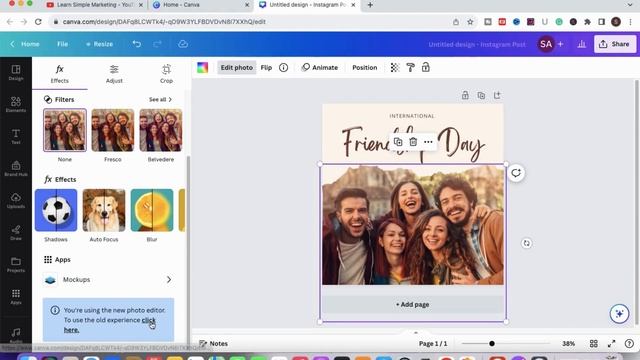This screenshot has width=640, height=360.
Task: Open the Draw sidebar panel
Action: click(x=16, y=232)
